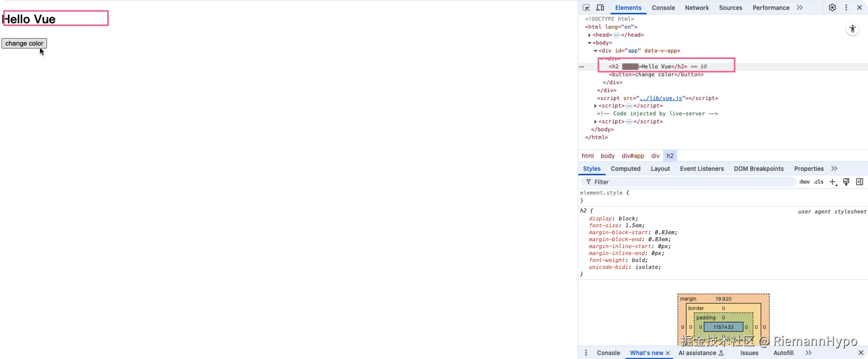The width and height of the screenshot is (868, 359).
Task: Show more DevTools tabs chevron
Action: click(x=800, y=7)
